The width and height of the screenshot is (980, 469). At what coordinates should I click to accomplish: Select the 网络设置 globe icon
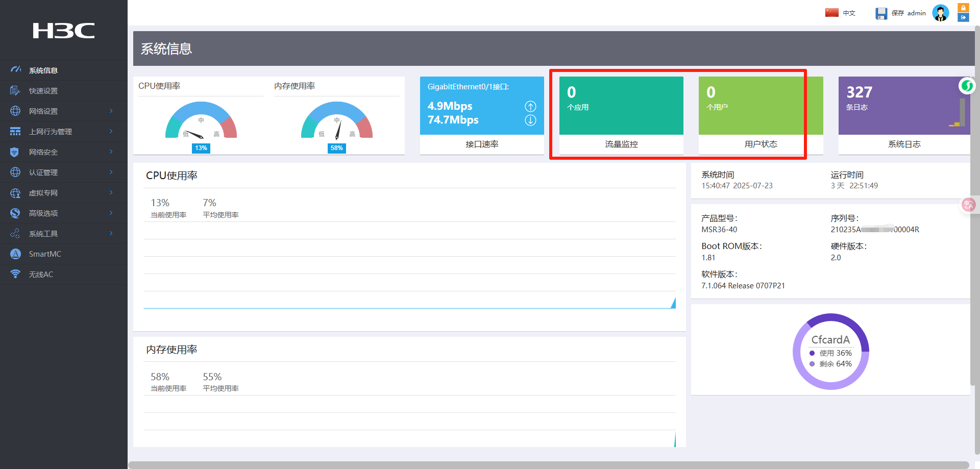(x=15, y=111)
